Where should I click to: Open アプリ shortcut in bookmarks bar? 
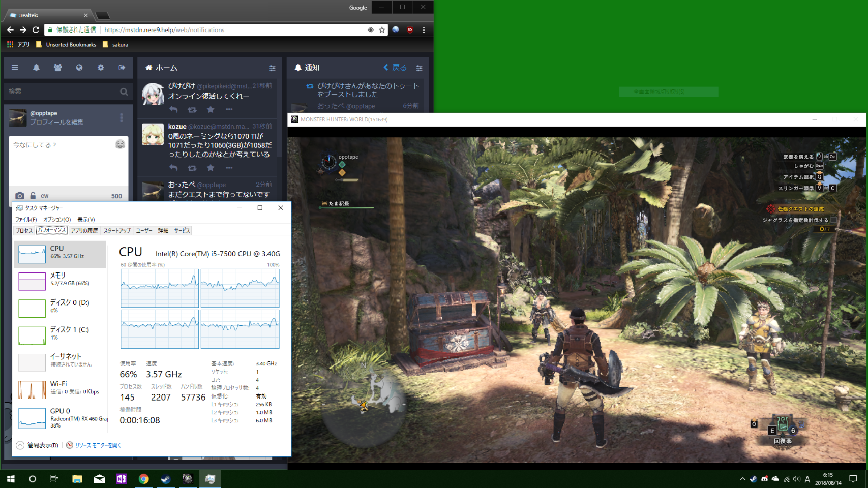[18, 45]
